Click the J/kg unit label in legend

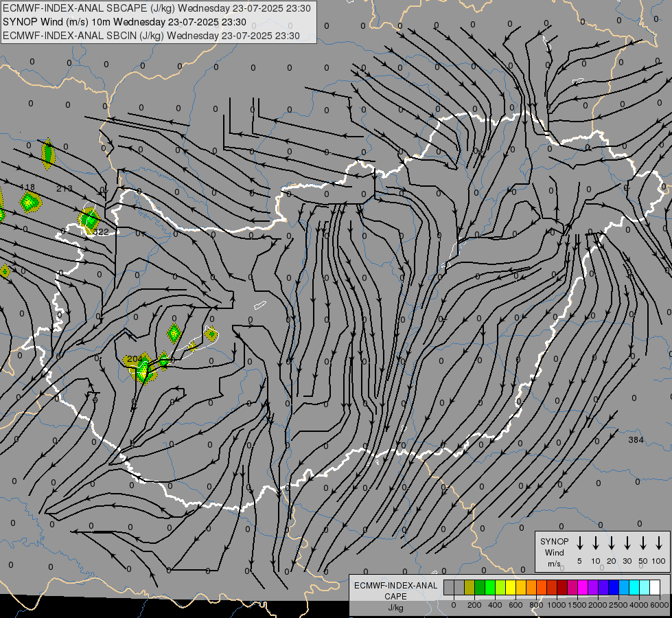click(x=395, y=608)
